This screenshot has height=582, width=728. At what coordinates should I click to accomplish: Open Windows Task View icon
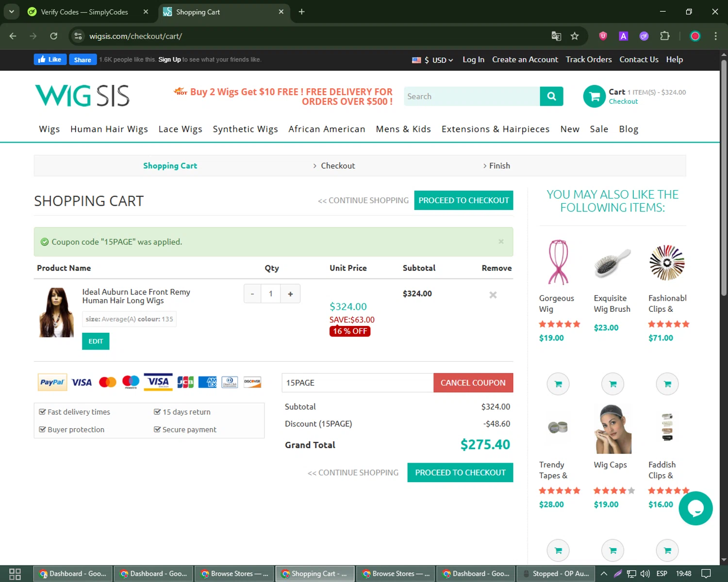coord(15,574)
